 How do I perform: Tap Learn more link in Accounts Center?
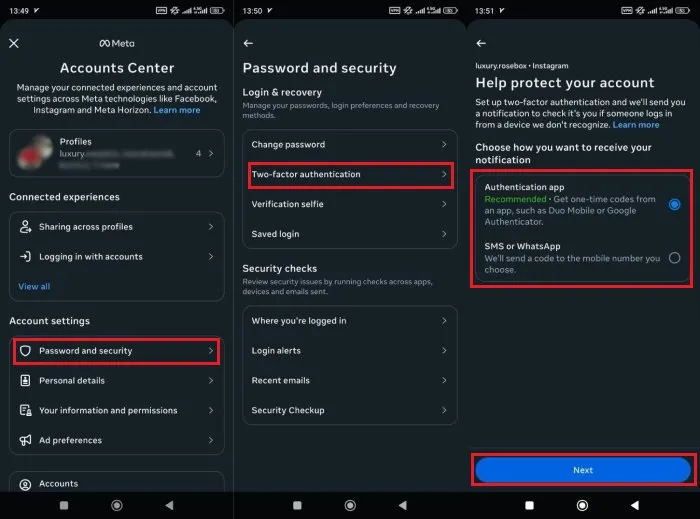pyautogui.click(x=177, y=110)
